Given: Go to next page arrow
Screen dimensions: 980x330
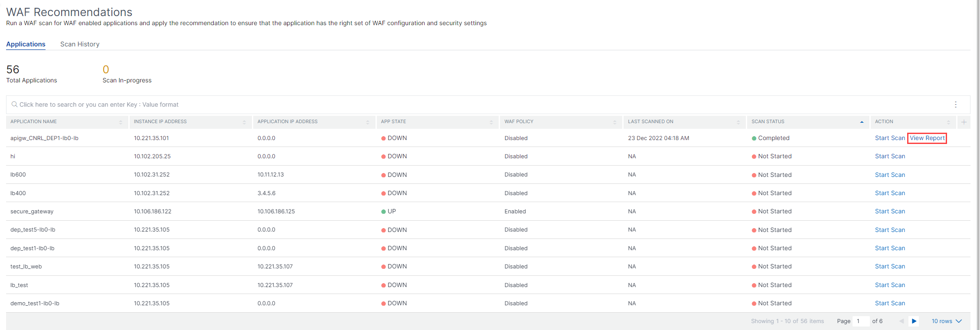Looking at the screenshot, I should pyautogui.click(x=914, y=321).
